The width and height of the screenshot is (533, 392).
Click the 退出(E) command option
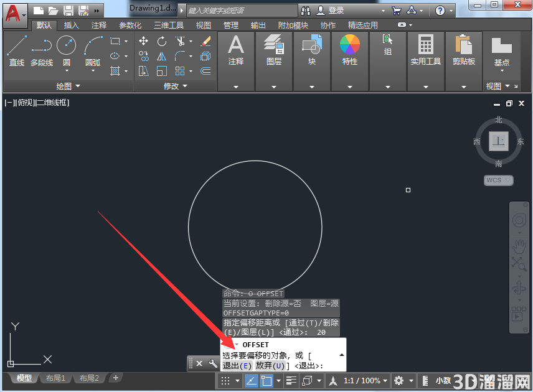click(237, 366)
